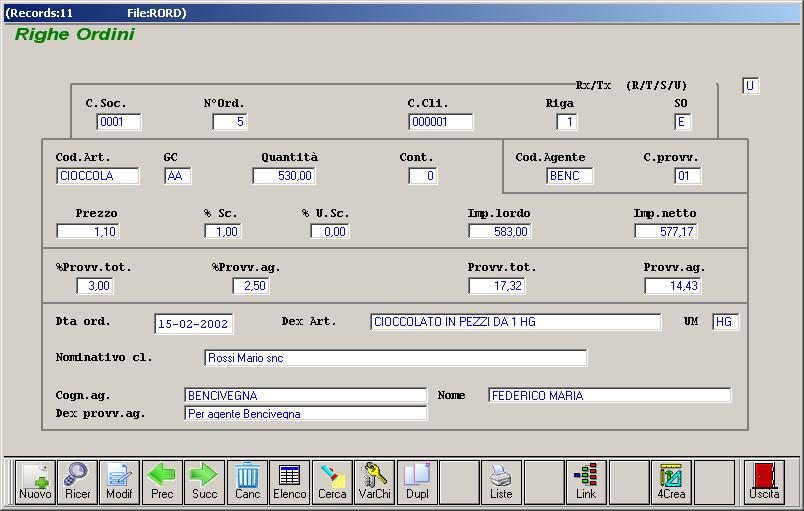
Task: Click the Link tree icon
Action: point(586,482)
